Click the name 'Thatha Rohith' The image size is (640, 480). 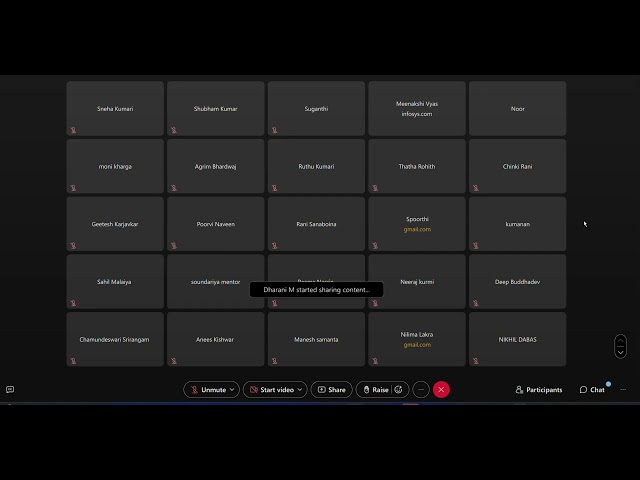(x=417, y=167)
